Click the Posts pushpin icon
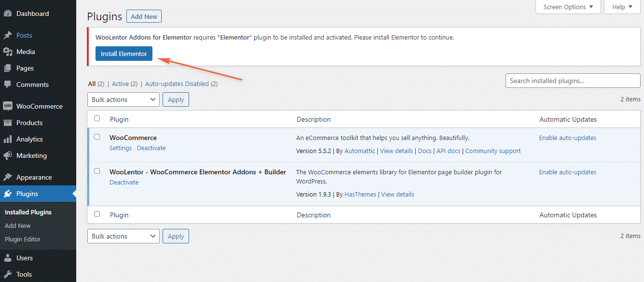 click(8, 35)
